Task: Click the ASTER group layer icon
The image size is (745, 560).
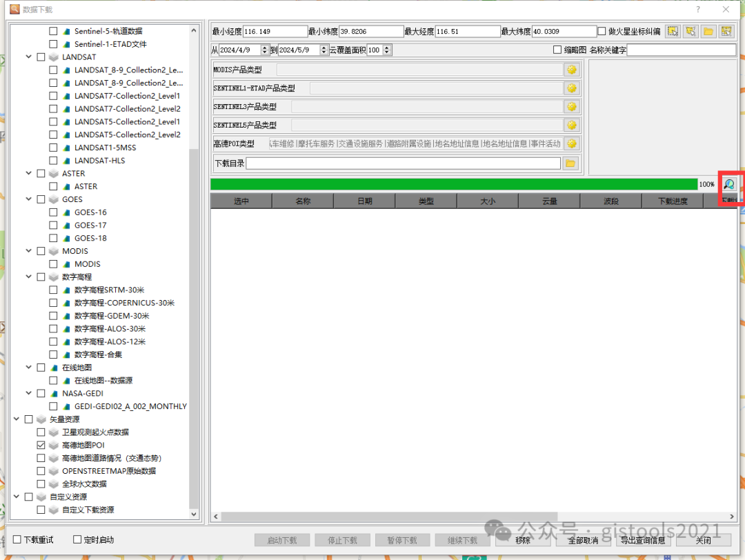Action: [x=54, y=174]
